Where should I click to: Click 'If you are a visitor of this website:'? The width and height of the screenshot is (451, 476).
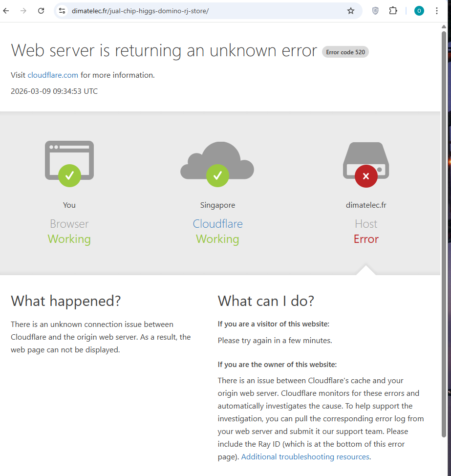[274, 324]
